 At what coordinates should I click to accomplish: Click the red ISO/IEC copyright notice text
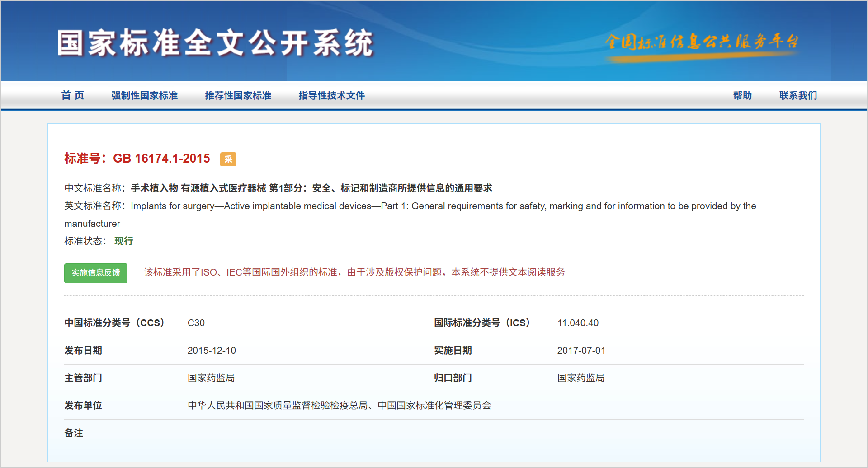coord(354,272)
